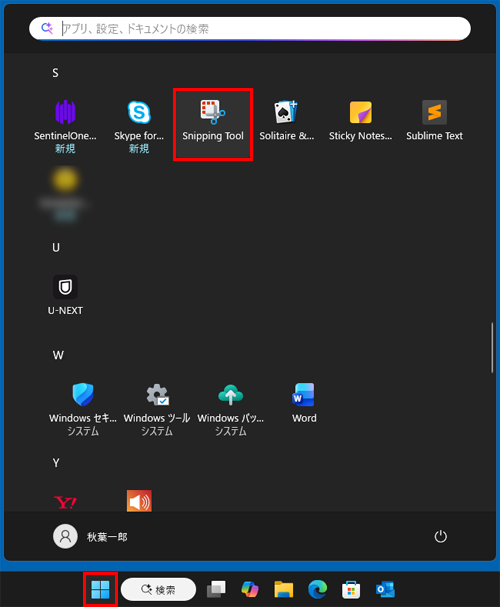Click the search box for apps and settings

coord(250,29)
